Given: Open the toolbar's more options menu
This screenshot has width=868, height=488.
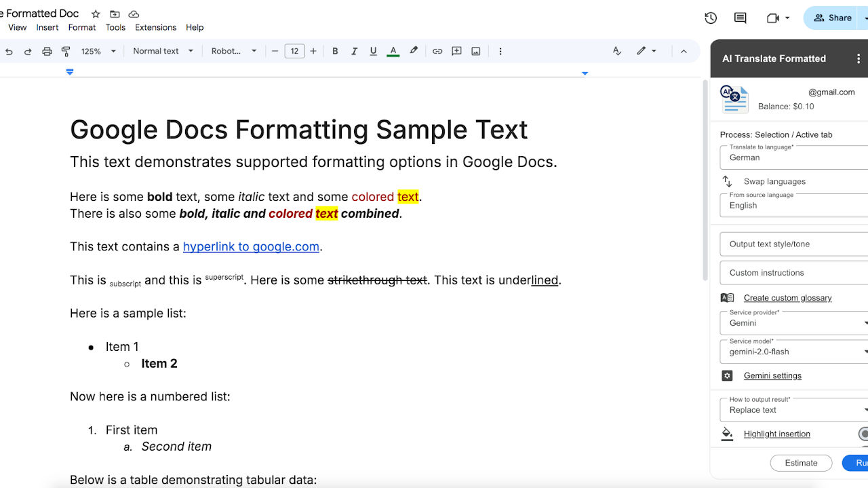Looking at the screenshot, I should pyautogui.click(x=500, y=52).
